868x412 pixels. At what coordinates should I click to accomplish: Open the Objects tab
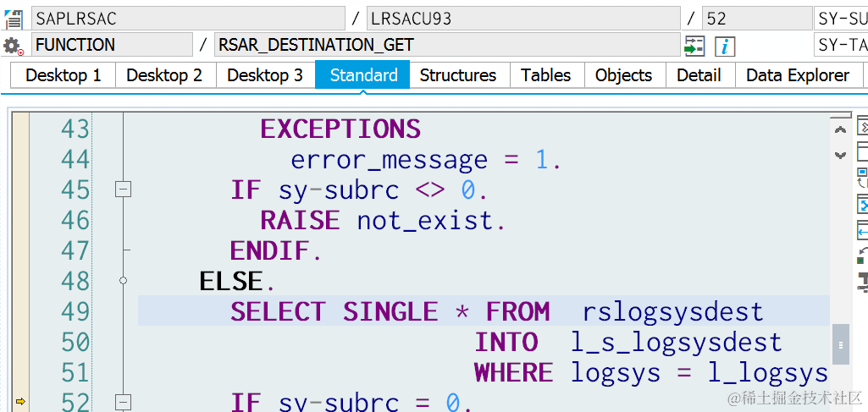coord(624,75)
